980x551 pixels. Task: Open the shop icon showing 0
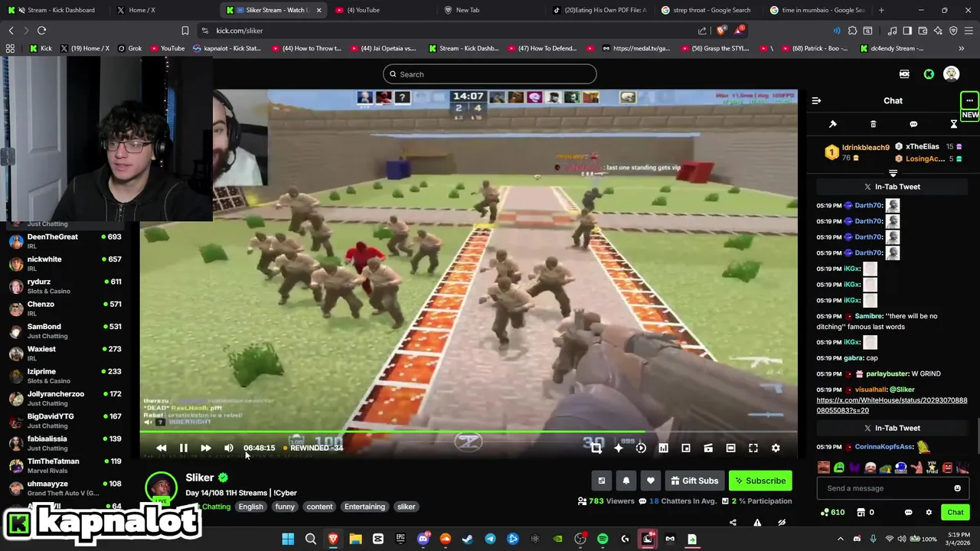coord(865,512)
